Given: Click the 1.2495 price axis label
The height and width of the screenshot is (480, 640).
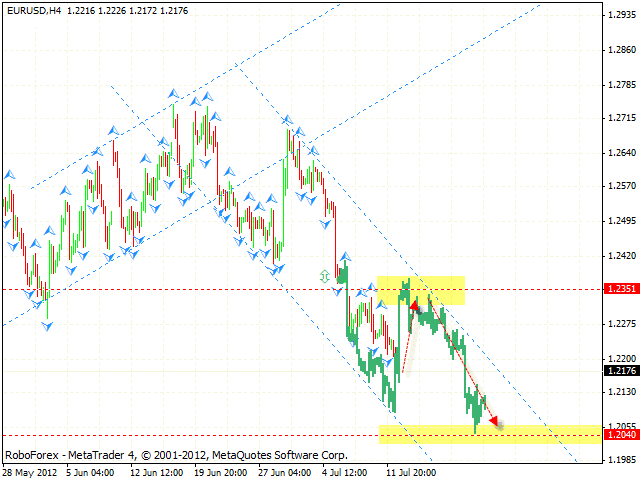Looking at the screenshot, I should (x=622, y=221).
